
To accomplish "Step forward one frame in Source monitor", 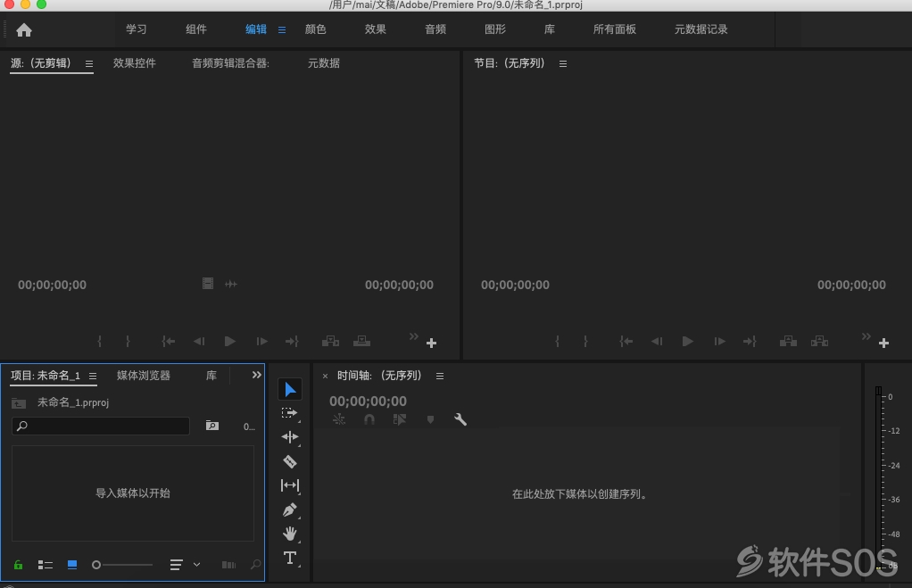I will (261, 342).
